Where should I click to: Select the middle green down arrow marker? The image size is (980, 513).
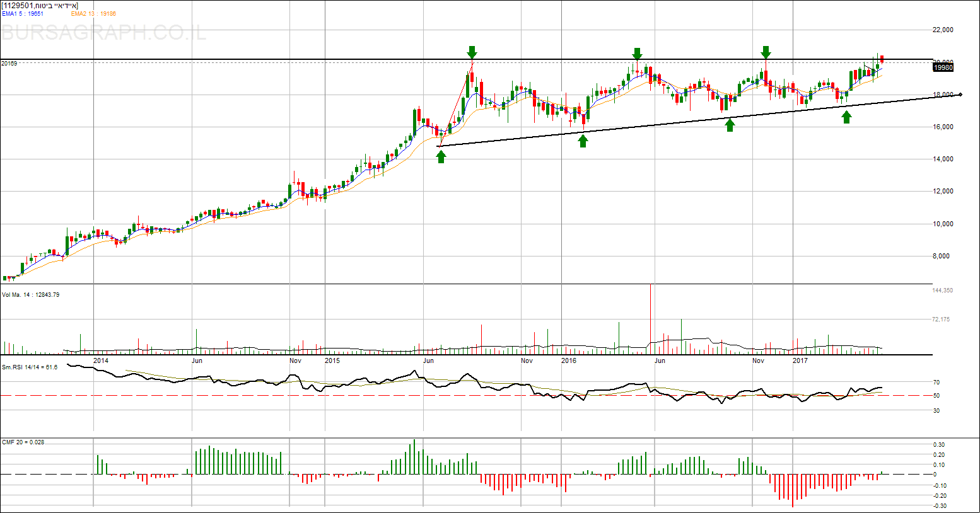(637, 54)
